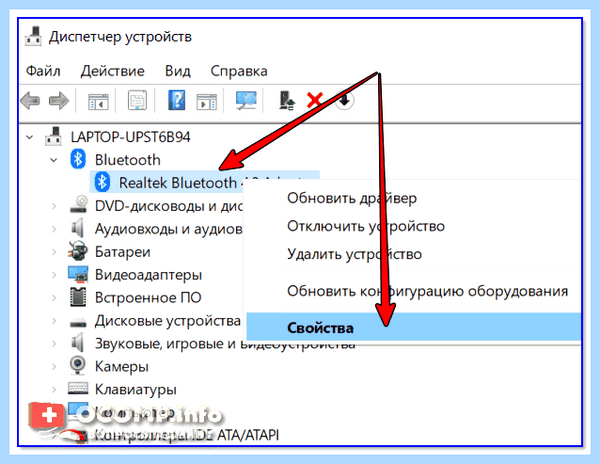Expand the Камеры category

pyautogui.click(x=54, y=366)
